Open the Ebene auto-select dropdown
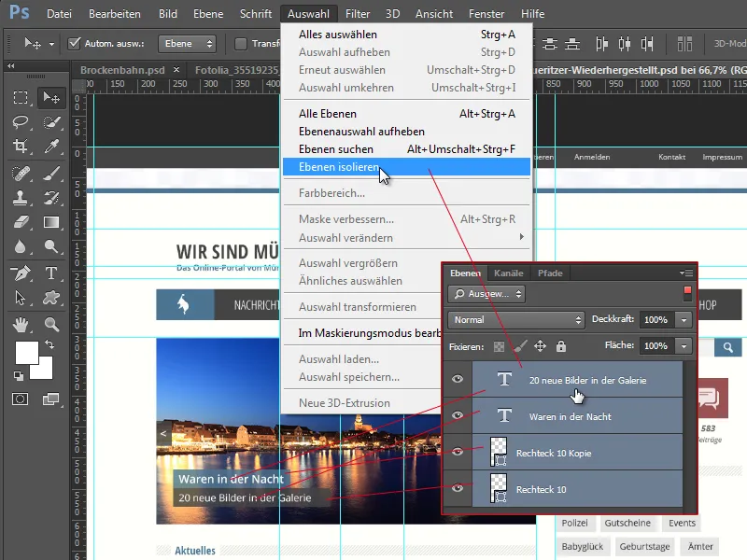Screen dimensions: 747x560 pos(187,44)
